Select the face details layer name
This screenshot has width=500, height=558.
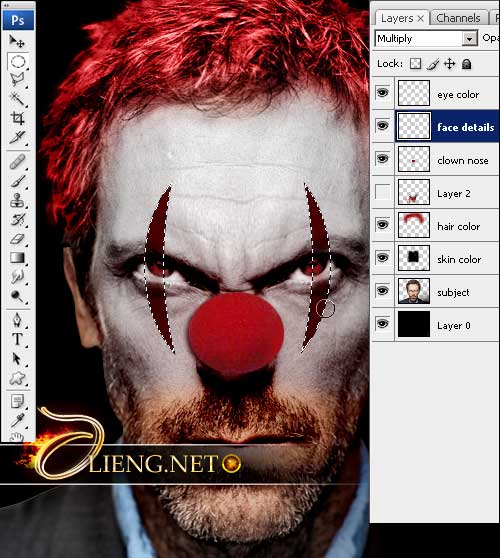click(x=465, y=127)
